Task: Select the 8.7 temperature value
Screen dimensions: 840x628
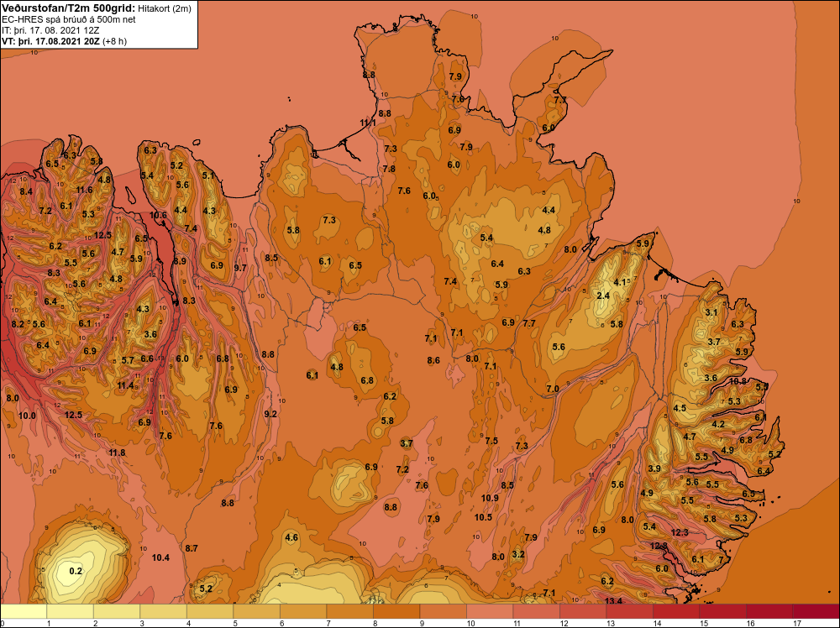Action: (192, 548)
